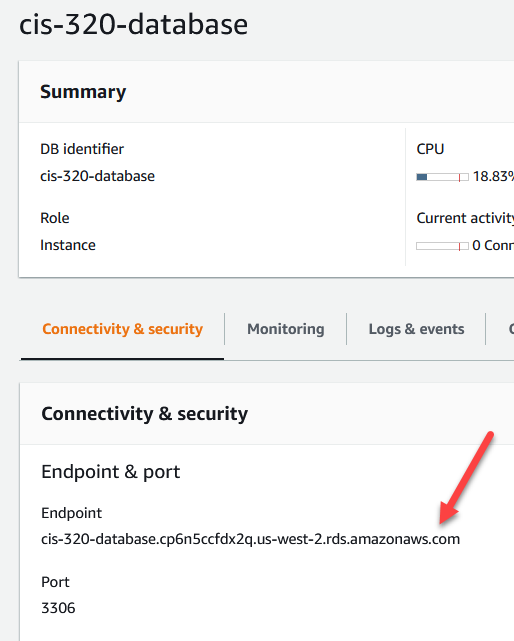Click the Summary panel heading
The width and height of the screenshot is (514, 641).
(83, 92)
